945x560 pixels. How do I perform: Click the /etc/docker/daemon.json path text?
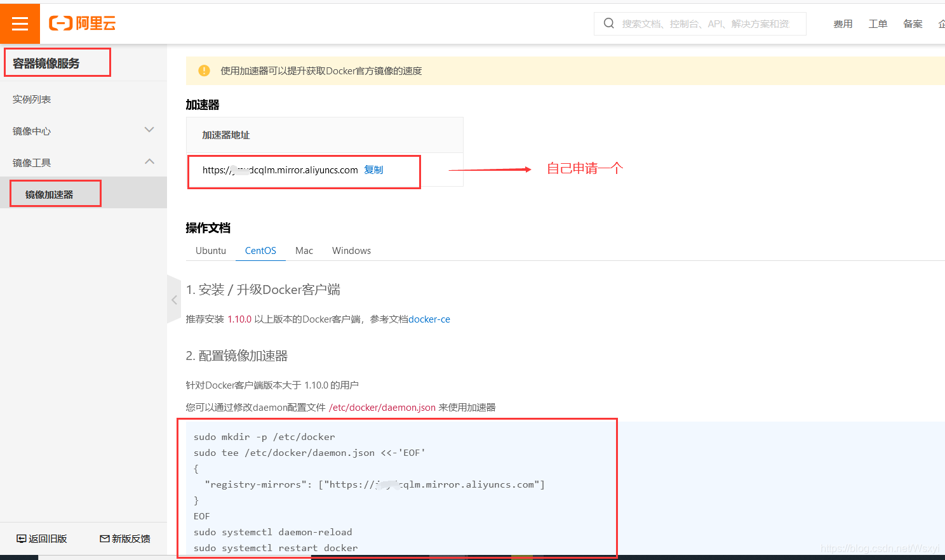pos(382,408)
